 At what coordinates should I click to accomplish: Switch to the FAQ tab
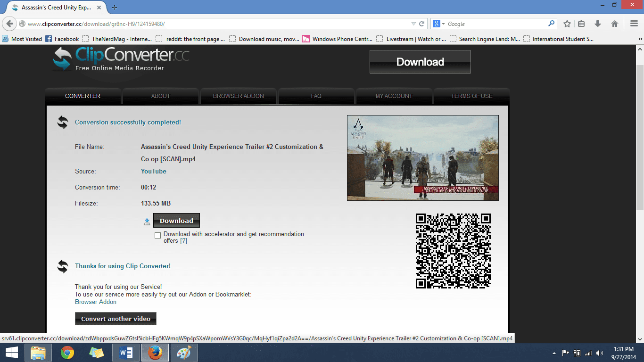pos(316,96)
